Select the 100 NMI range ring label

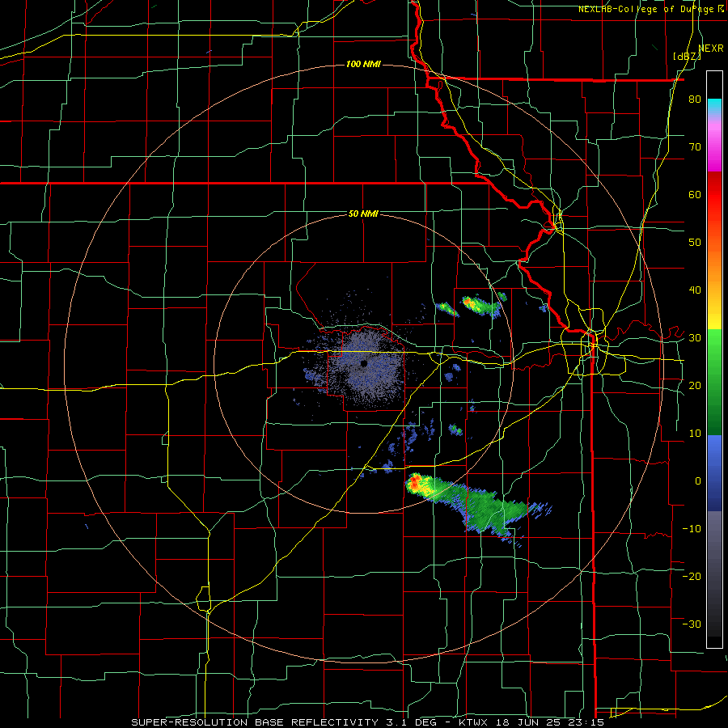point(363,64)
